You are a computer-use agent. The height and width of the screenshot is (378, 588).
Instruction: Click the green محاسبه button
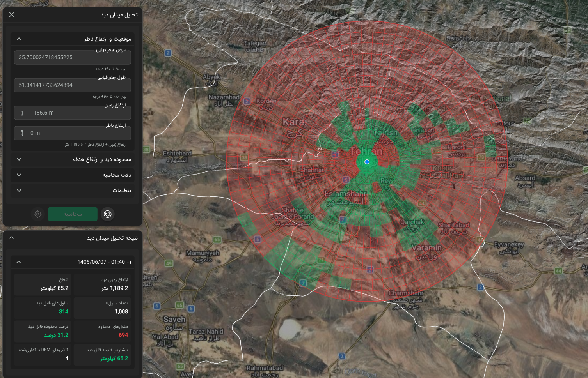coord(73,214)
